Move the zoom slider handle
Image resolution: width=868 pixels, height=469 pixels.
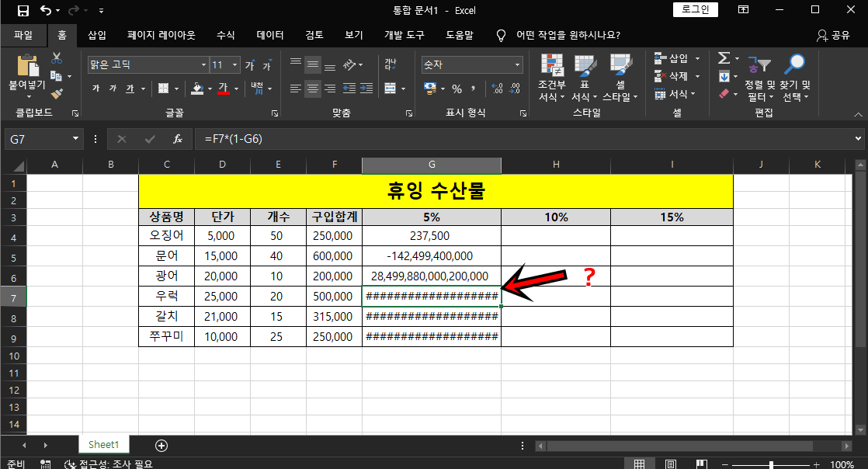771,464
